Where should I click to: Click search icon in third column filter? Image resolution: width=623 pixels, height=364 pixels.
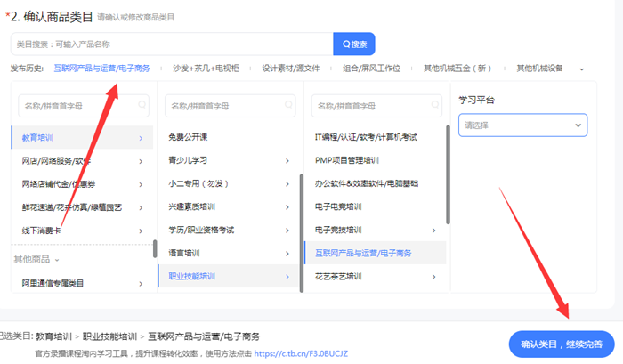434,105
